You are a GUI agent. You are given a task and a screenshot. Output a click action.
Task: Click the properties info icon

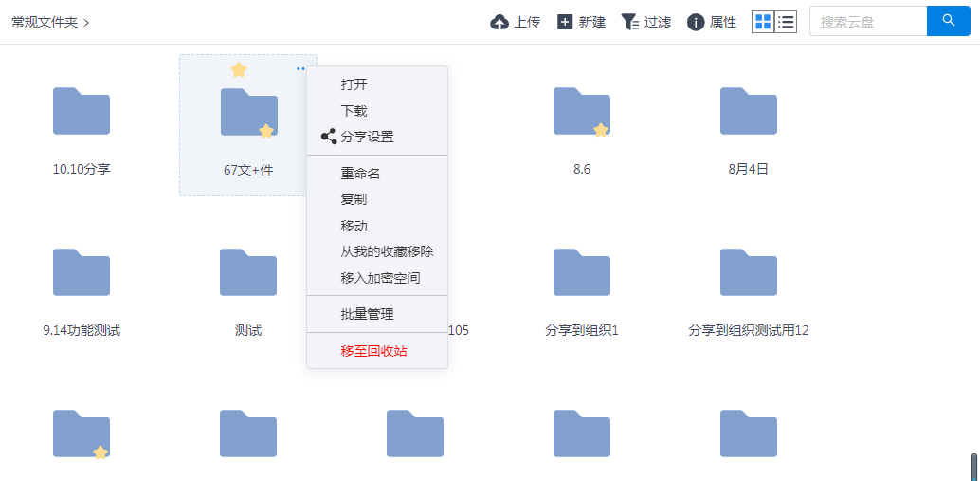click(x=696, y=23)
